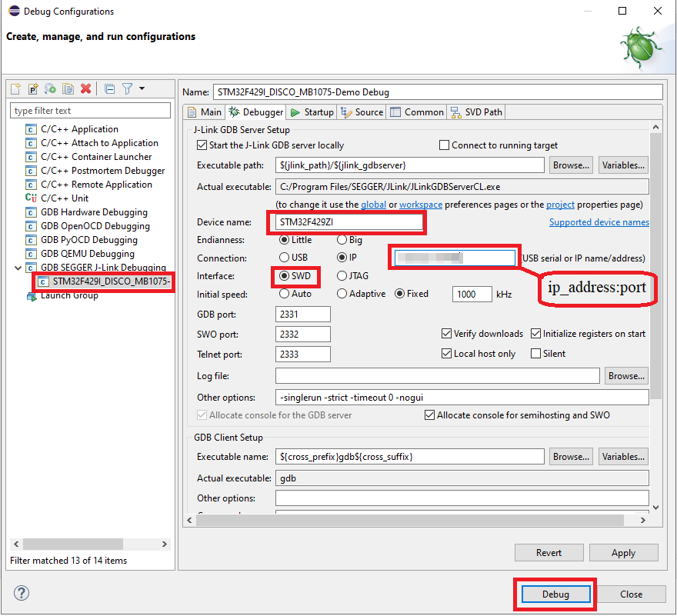Select the JTAG interface radio button

click(x=342, y=276)
